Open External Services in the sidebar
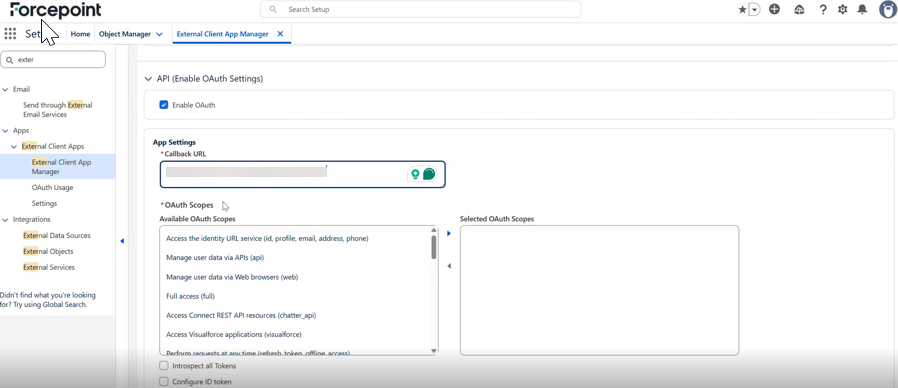Viewport: 898px width, 388px height. tap(49, 268)
